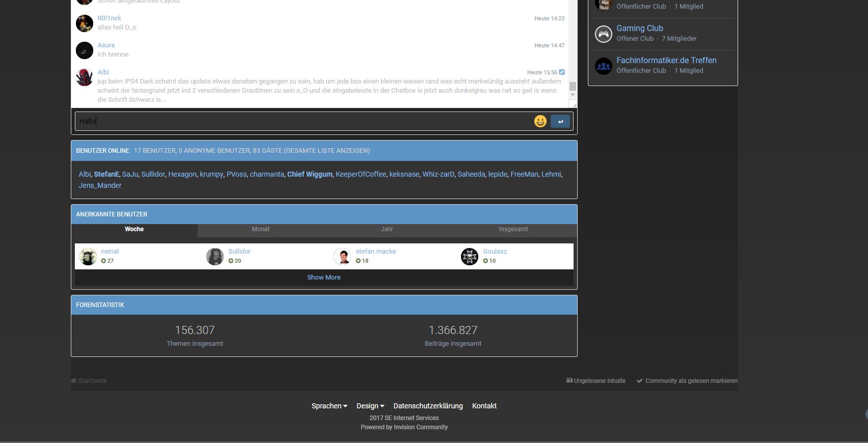Image resolution: width=868 pixels, height=443 pixels.
Task: Show the full online users list
Action: [327, 151]
